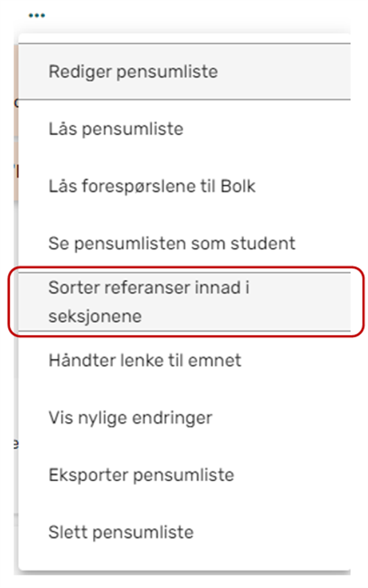The width and height of the screenshot is (368, 588).
Task: Close the menu via the ellipsis button
Action: click(x=36, y=15)
